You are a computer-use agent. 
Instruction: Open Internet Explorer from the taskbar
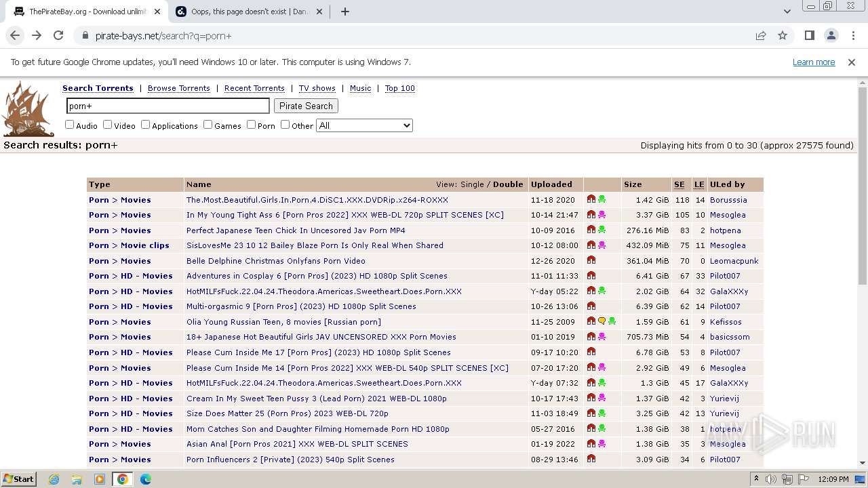coord(54,479)
